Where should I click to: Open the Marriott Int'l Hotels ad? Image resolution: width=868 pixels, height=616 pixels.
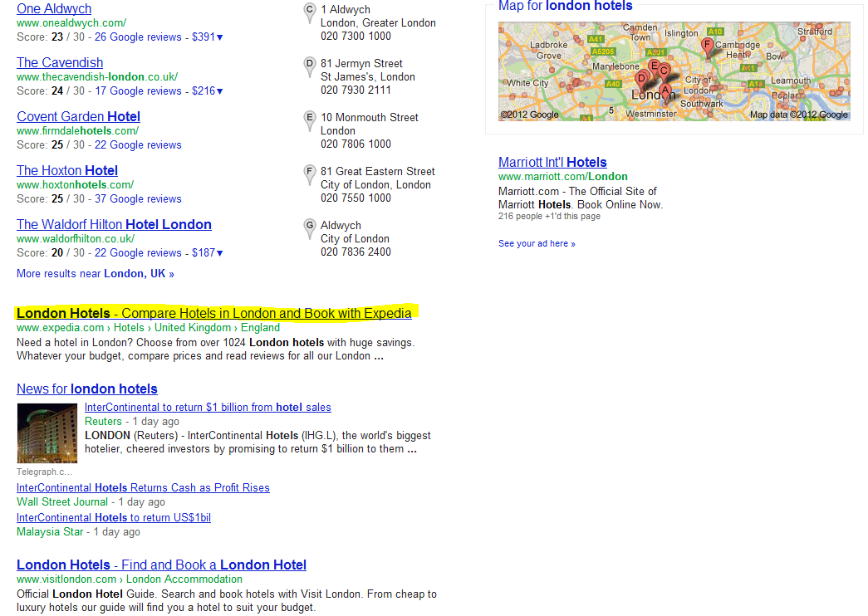coord(552,162)
